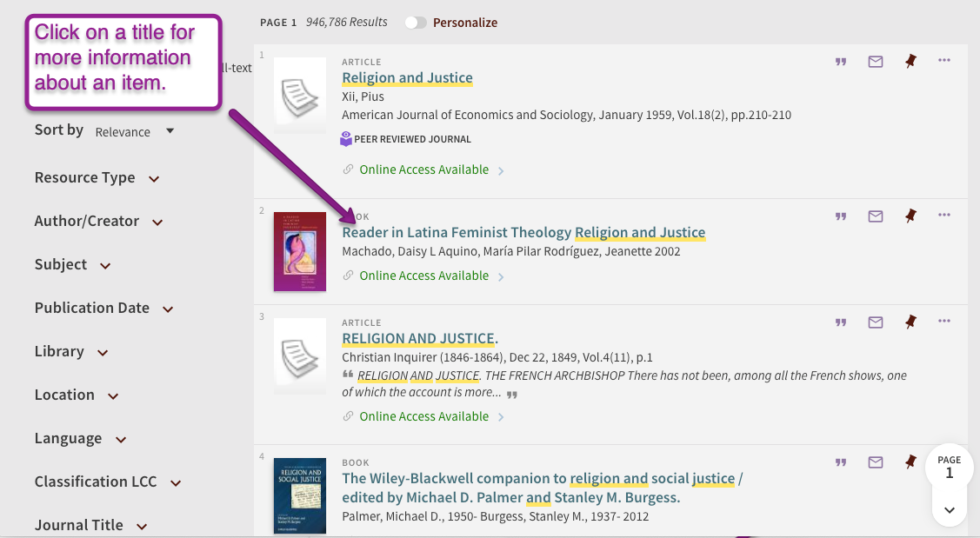
Task: Open the Wiley-Blackwell companion title link
Action: pos(542,479)
